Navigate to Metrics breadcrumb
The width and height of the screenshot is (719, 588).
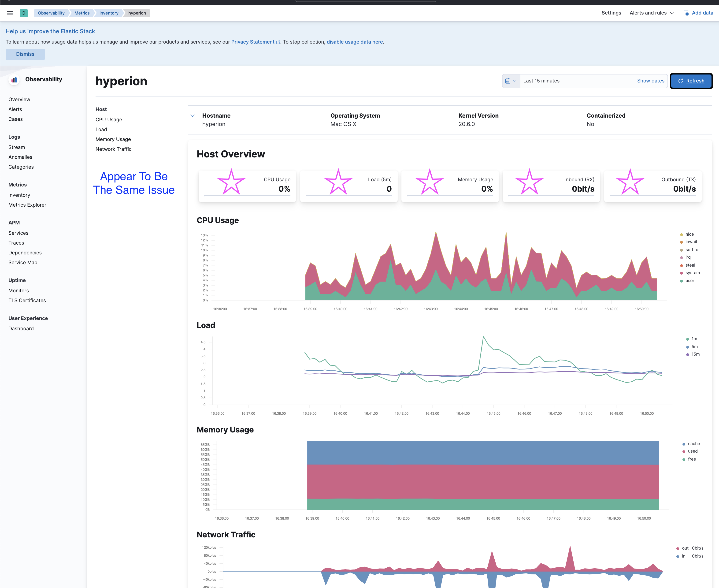click(x=82, y=13)
